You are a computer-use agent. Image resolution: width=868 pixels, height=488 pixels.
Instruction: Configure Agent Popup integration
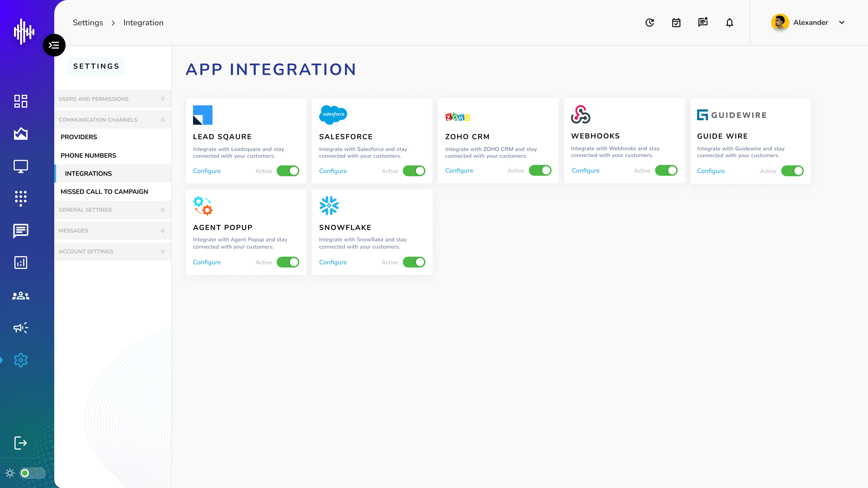(207, 262)
